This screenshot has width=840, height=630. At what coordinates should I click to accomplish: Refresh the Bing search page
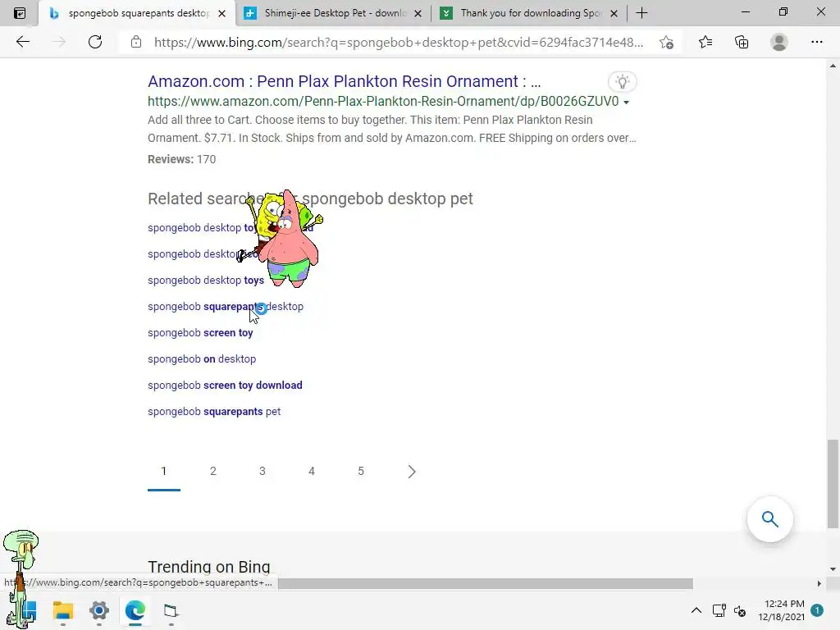(95, 42)
